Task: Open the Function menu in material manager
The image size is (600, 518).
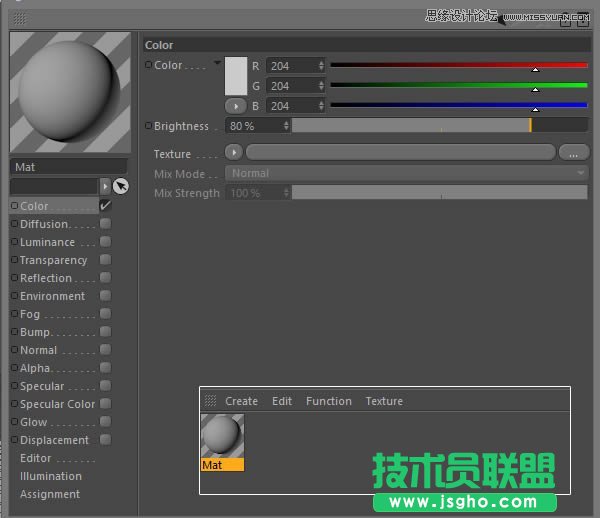Action: pyautogui.click(x=329, y=401)
